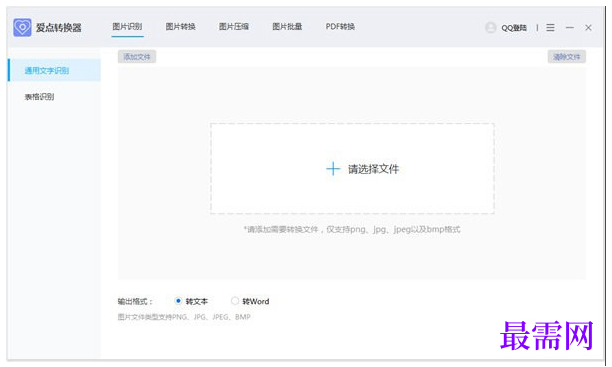The image size is (612, 367).
Task: Switch to the 图片批量 tab
Action: coord(287,27)
